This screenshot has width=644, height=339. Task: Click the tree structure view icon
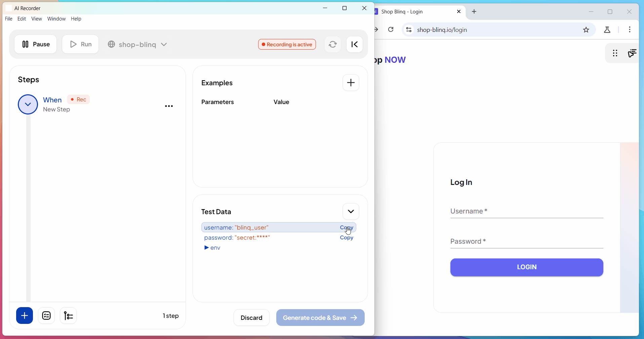[68, 316]
